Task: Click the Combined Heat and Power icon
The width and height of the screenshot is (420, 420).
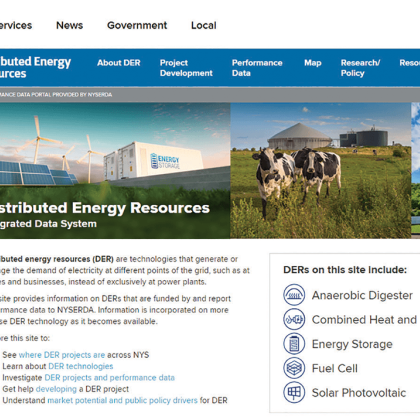Action: (x=294, y=319)
